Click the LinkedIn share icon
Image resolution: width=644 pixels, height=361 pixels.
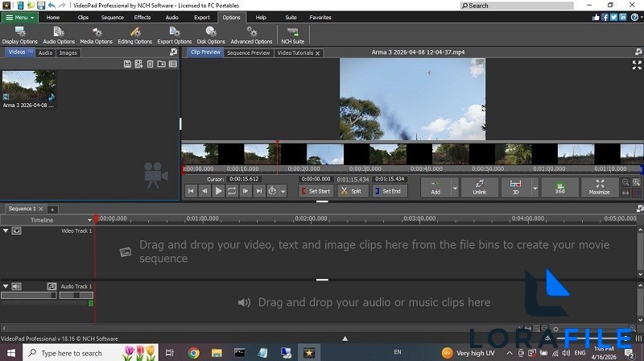(622, 17)
